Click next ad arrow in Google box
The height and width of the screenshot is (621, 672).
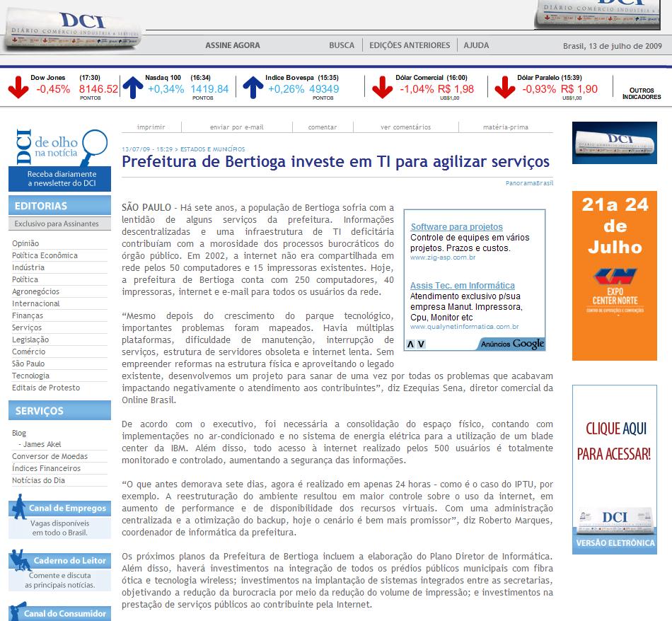[420, 344]
